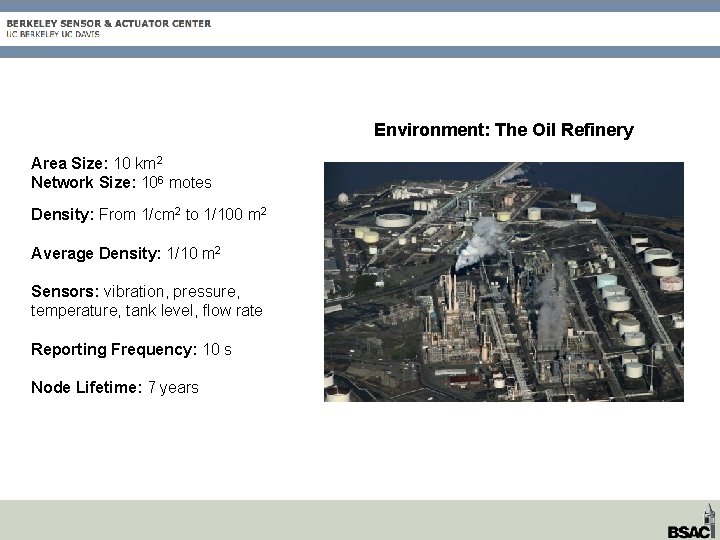The width and height of the screenshot is (720, 540).
Task: Select the 'Reporting Frequency: 10 s' line
Action: tap(131, 349)
